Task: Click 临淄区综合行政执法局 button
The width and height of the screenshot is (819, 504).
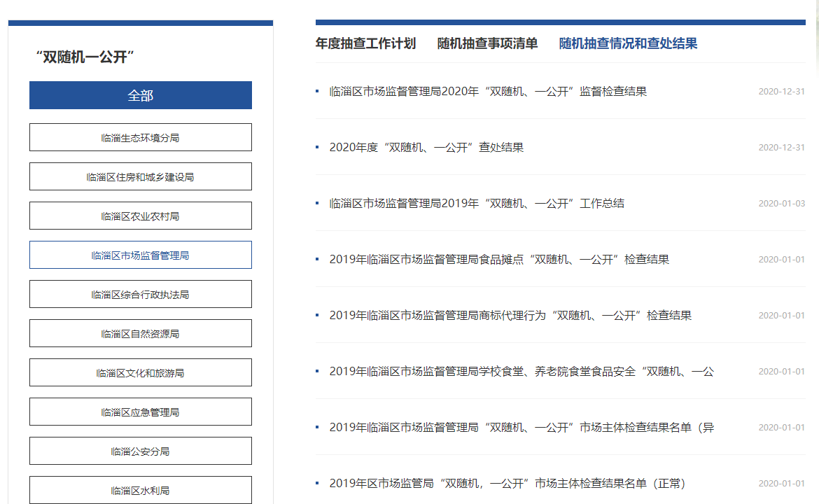Action: click(x=140, y=295)
